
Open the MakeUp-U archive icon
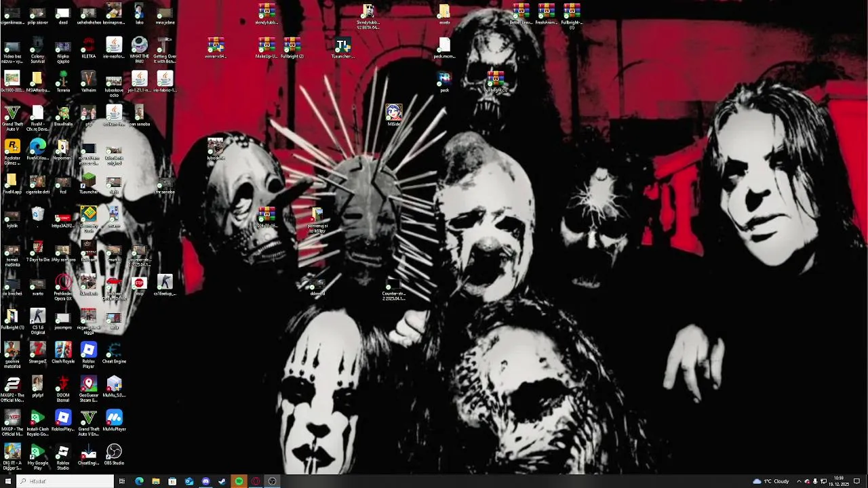tap(267, 49)
